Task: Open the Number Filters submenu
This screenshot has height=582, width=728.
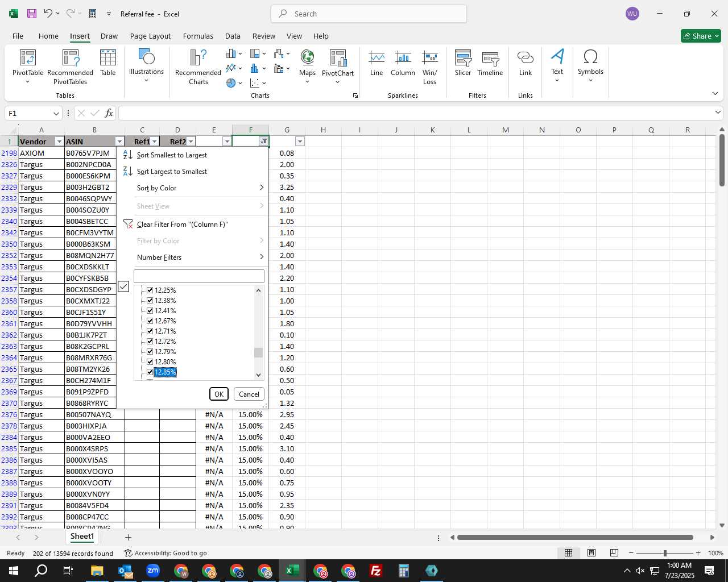Action: pyautogui.click(x=193, y=257)
